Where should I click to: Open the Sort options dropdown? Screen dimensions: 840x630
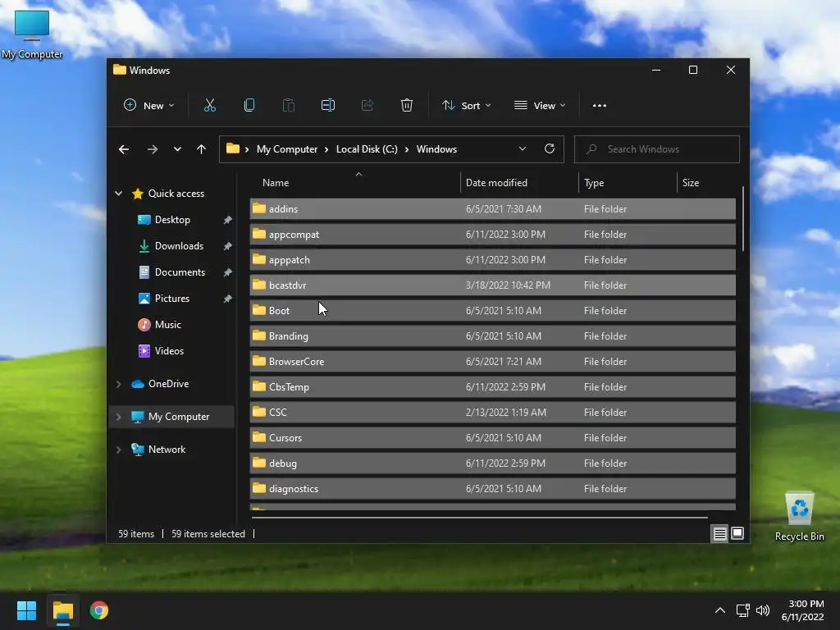[466, 106]
